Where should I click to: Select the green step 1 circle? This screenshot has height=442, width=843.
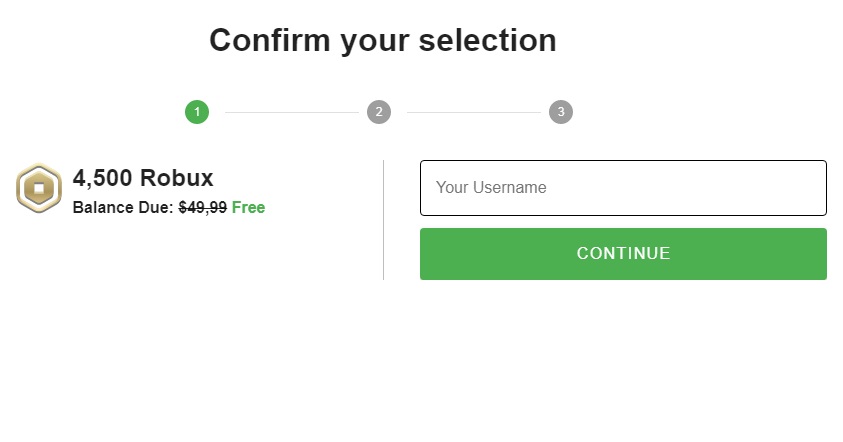[197, 112]
